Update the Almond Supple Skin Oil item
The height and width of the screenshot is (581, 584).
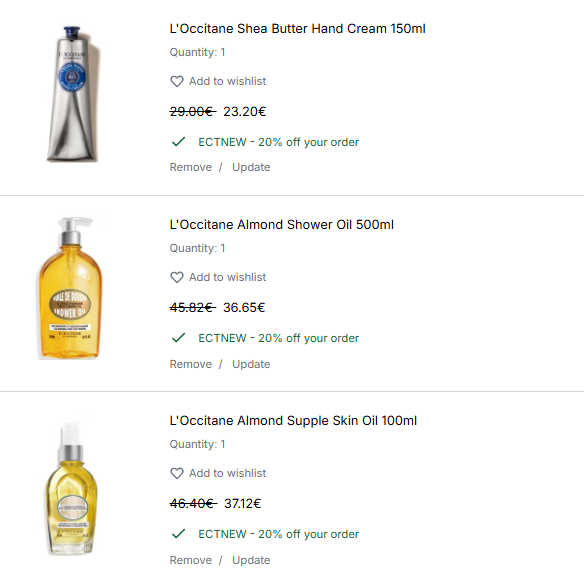(251, 560)
